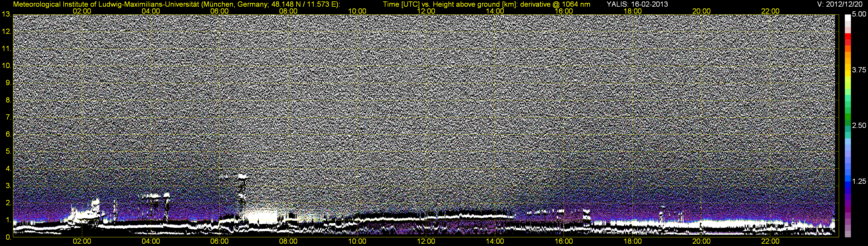The image size is (868, 246).
Task: Click 16:00 on the top time axis
Action: coord(564,11)
